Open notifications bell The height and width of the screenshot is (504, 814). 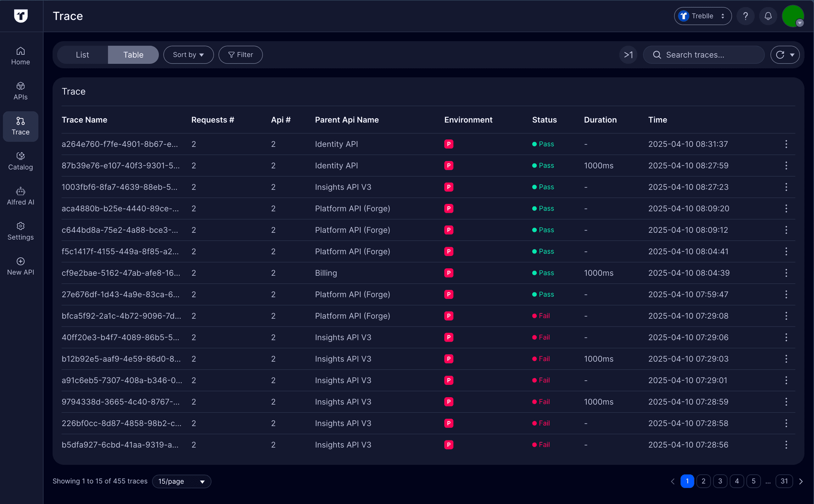pos(768,16)
